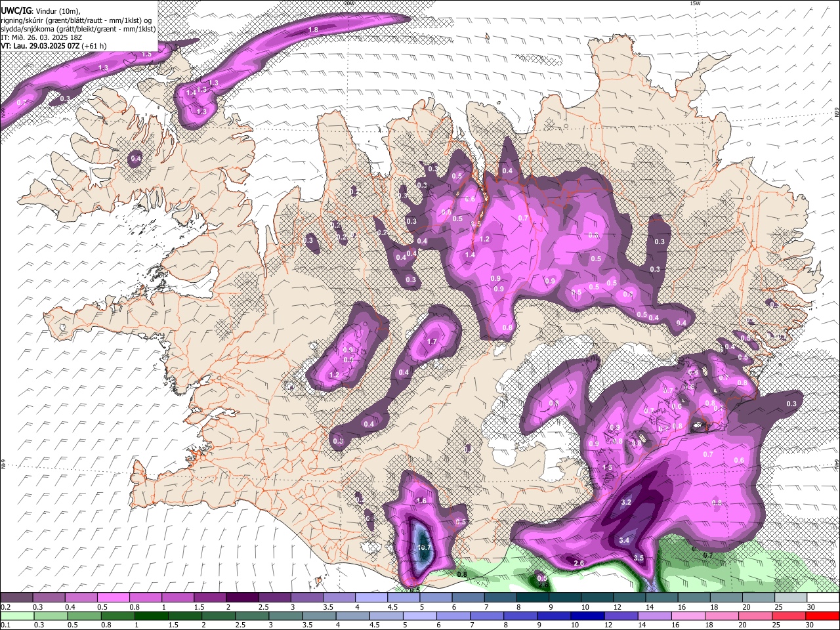The width and height of the screenshot is (840, 630).
Task: Click the '3.2' snowfall value label
Action: point(625,502)
